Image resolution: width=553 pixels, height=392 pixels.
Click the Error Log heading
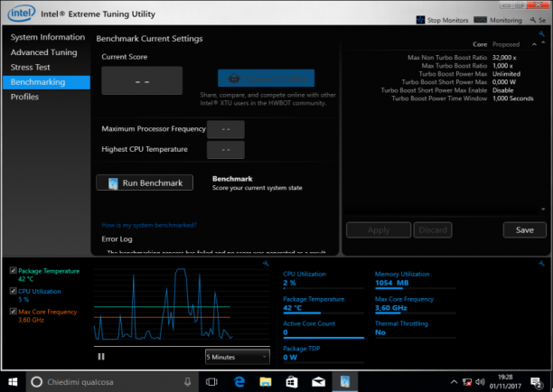click(117, 239)
